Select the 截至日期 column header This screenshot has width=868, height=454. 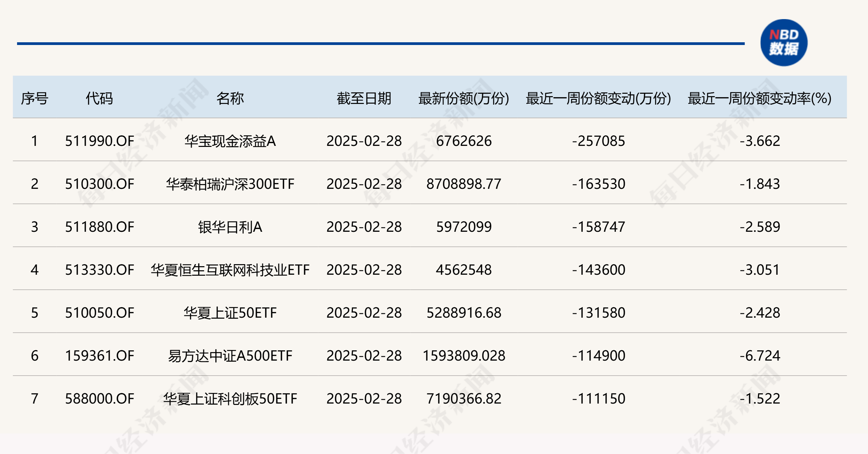pos(364,99)
